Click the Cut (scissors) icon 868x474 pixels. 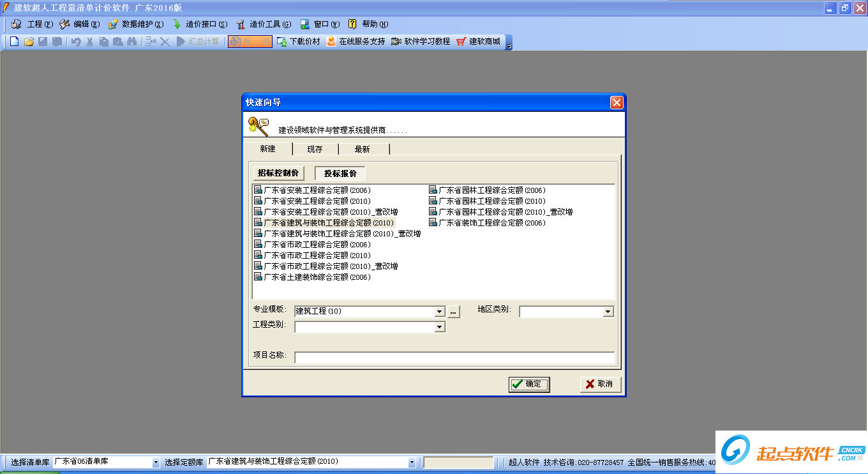tap(90, 41)
